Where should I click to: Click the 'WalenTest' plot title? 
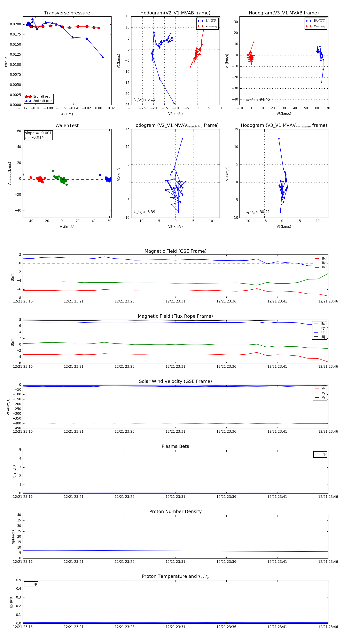[67, 125]
